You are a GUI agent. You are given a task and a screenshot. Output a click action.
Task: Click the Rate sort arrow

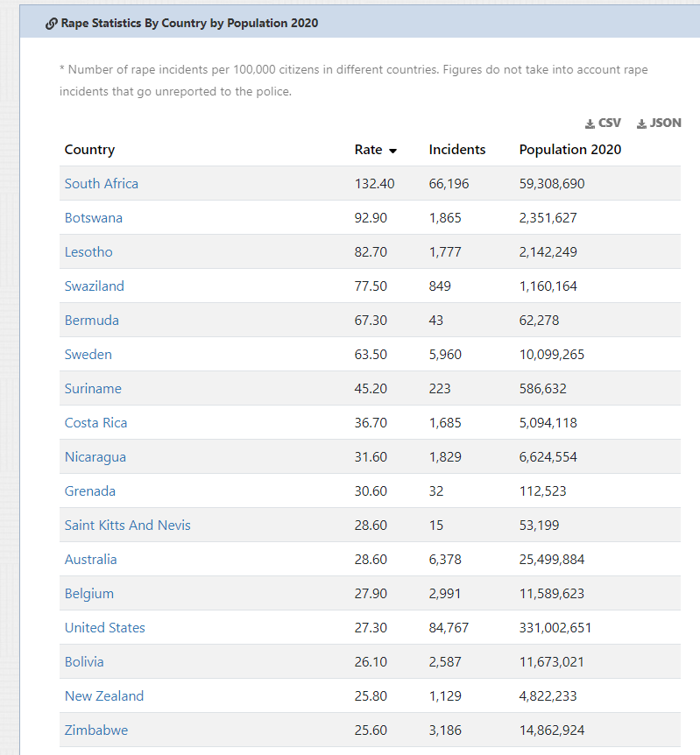click(x=393, y=151)
